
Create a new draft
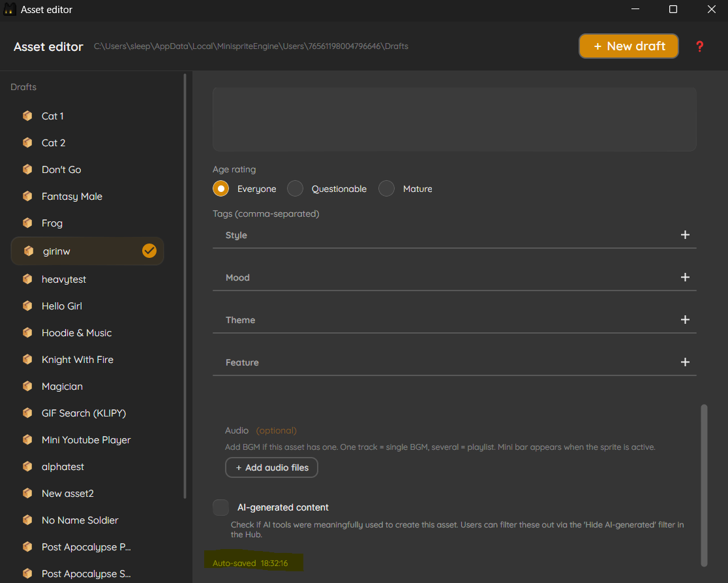[629, 46]
